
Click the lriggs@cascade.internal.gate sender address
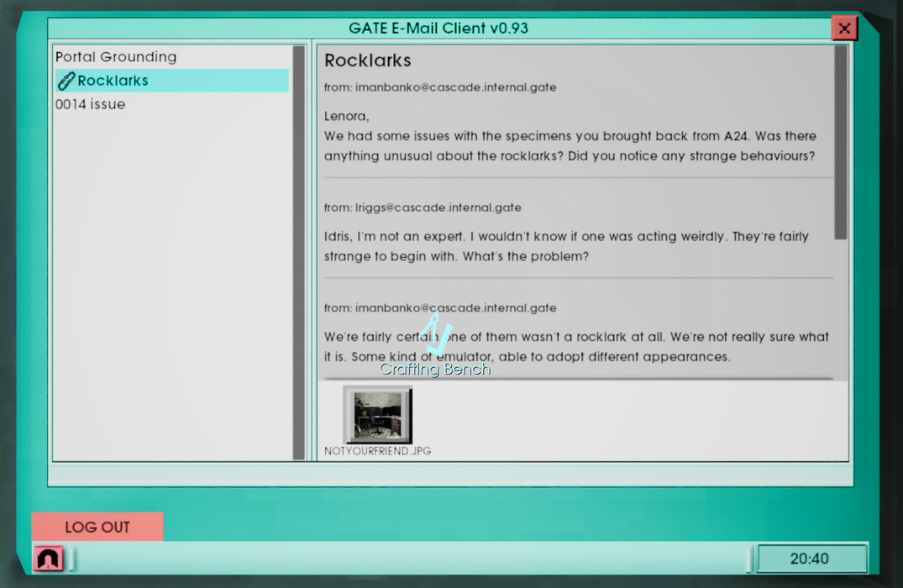click(423, 207)
